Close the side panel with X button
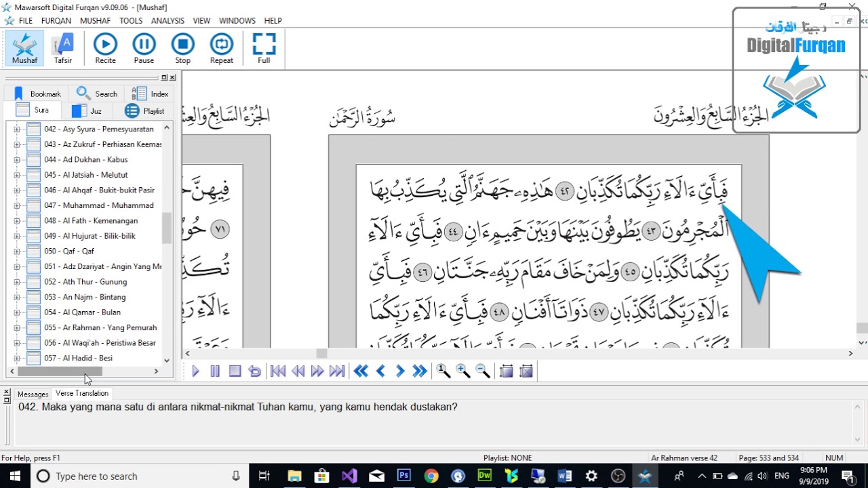This screenshot has width=868, height=488. [172, 77]
